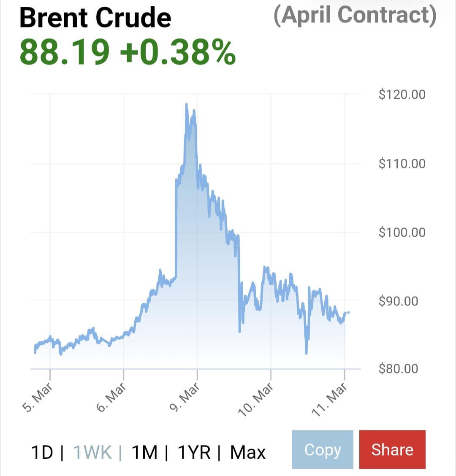Click the $90.00 axis label
Image resolution: width=456 pixels, height=476 pixels.
click(399, 301)
